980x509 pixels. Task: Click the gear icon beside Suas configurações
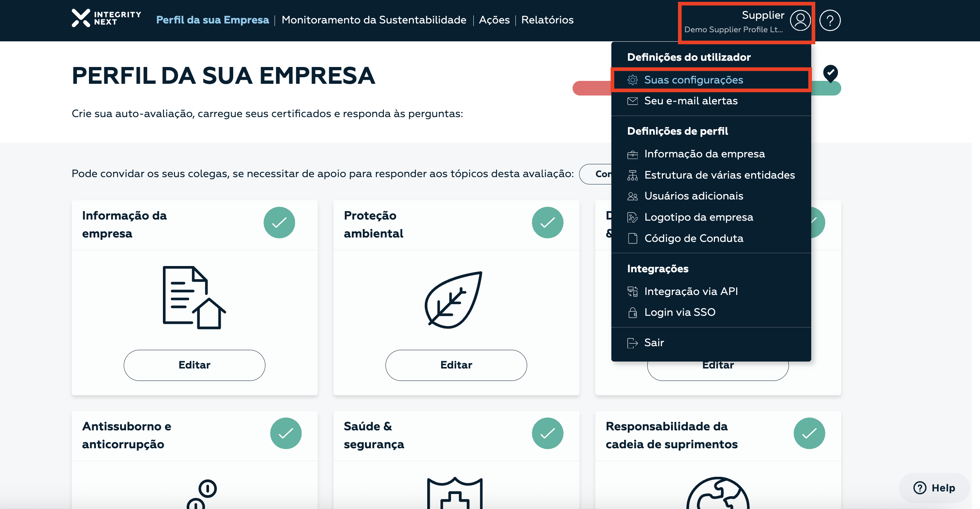tap(632, 80)
